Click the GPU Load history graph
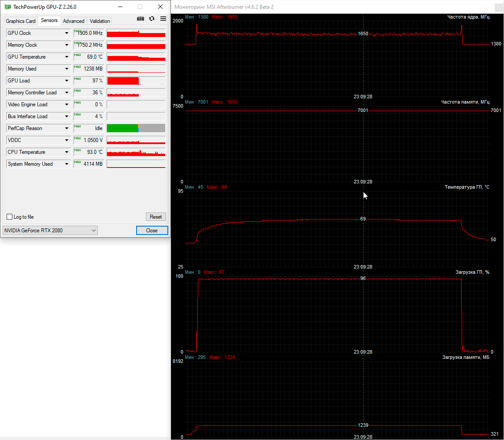Screen dimensions: 504x440 click(x=136, y=81)
